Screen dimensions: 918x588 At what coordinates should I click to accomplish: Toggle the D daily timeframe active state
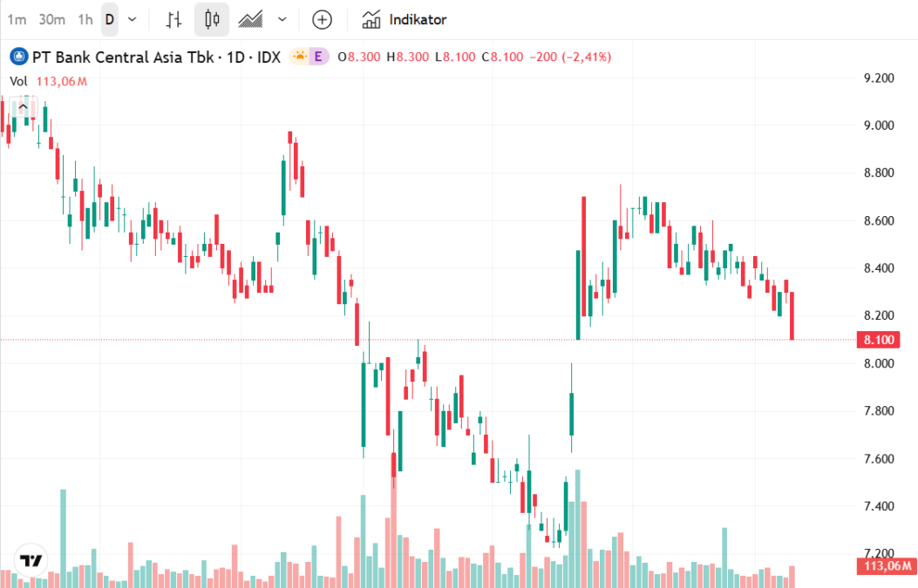pyautogui.click(x=109, y=18)
